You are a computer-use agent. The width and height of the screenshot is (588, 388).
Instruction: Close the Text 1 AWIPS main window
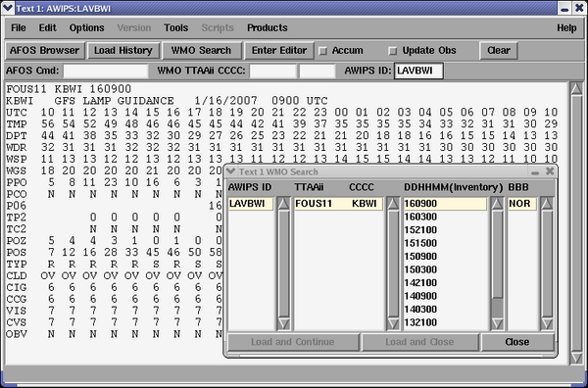coord(579,8)
